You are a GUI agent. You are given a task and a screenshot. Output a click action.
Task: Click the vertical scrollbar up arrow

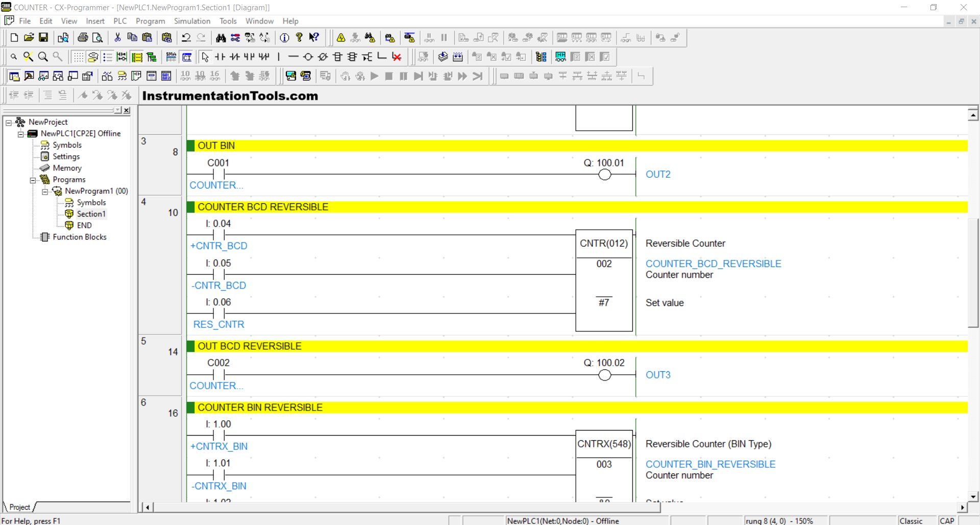point(973,115)
